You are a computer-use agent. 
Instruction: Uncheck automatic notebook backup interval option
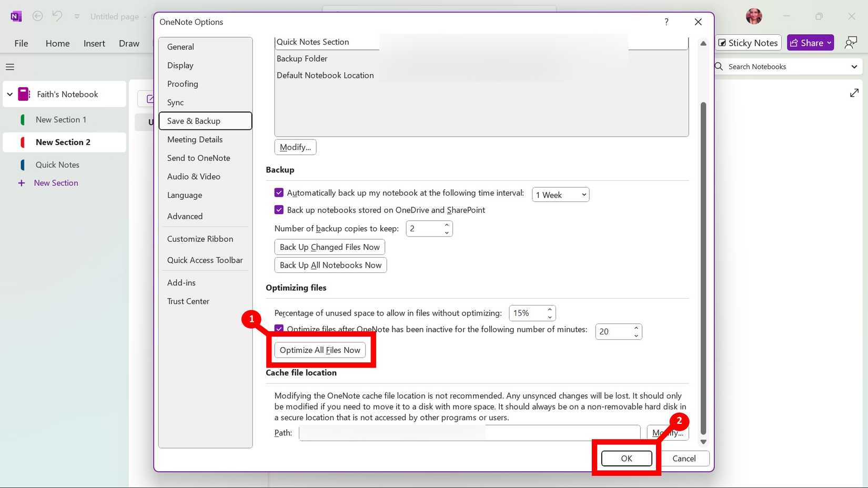(x=279, y=192)
